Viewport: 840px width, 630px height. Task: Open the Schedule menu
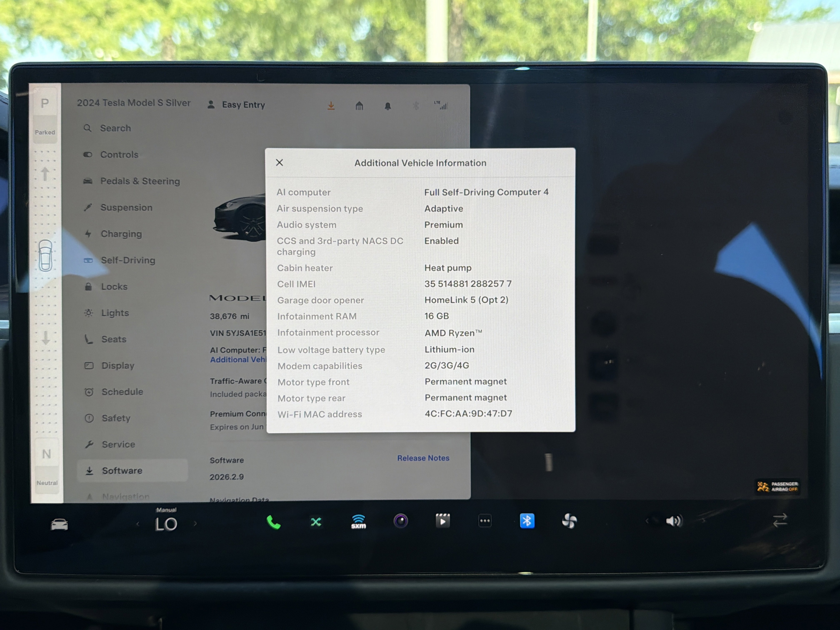[x=114, y=391]
